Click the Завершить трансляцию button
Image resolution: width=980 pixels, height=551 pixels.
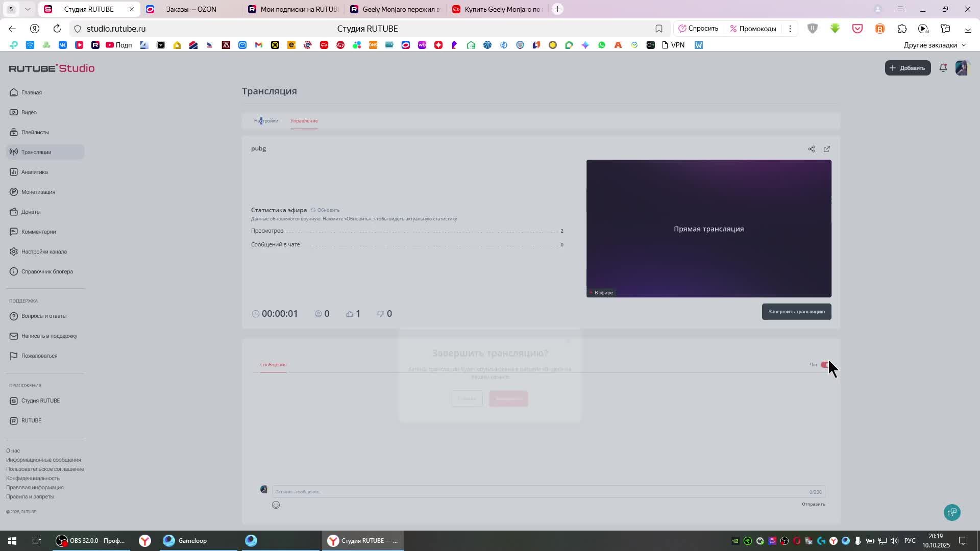[796, 312]
